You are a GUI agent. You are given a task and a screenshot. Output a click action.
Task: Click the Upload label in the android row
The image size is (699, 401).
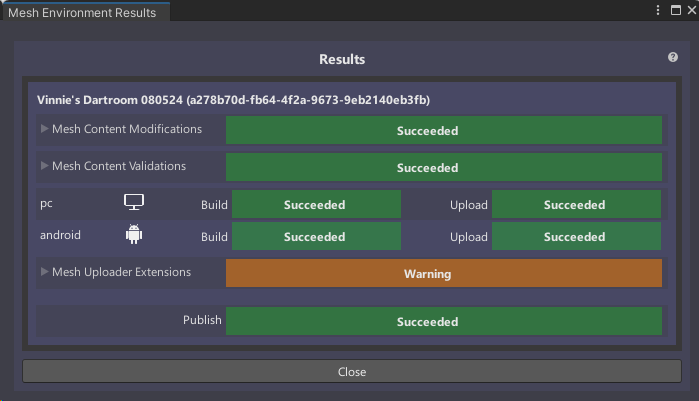(x=469, y=237)
